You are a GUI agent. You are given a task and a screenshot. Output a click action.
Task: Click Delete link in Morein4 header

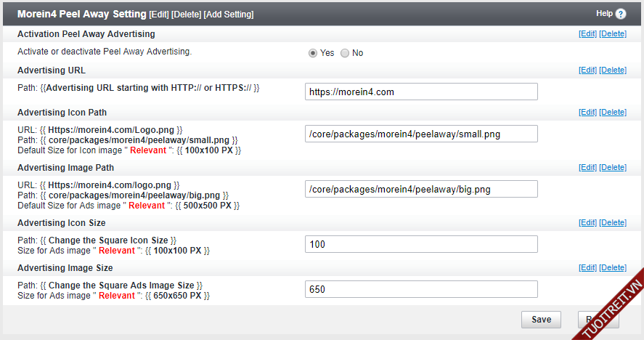(187, 15)
